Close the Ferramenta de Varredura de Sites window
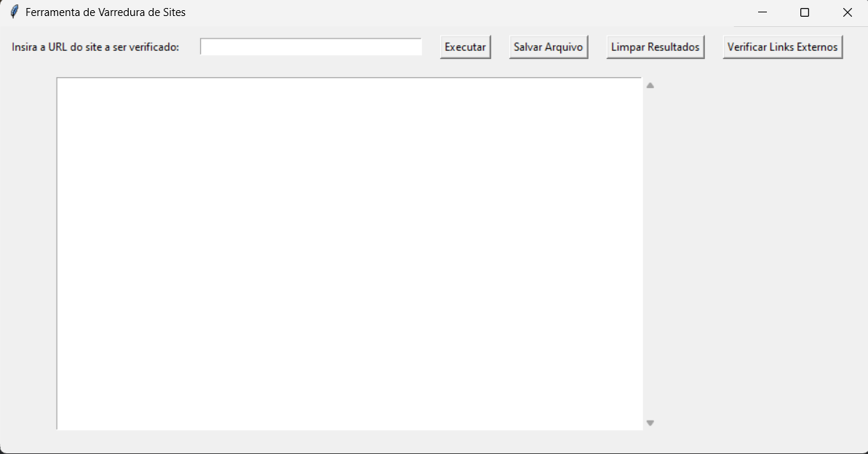 click(x=847, y=12)
